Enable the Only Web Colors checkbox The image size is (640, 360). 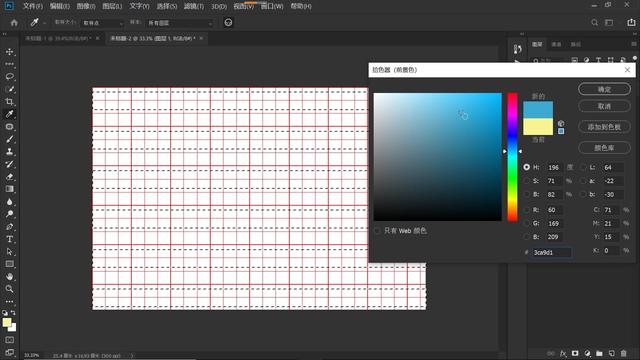(x=377, y=231)
